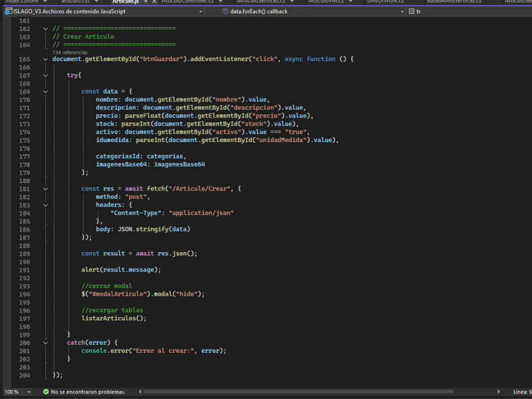Switch to the Articulo.js tab
Screen dimensions: 532x399
[x=126, y=2]
